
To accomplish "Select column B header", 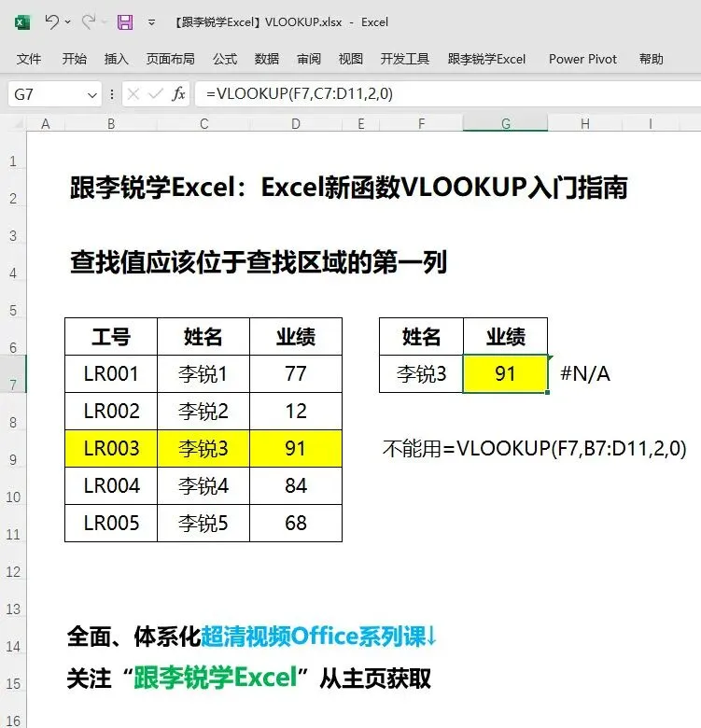I will [x=111, y=123].
